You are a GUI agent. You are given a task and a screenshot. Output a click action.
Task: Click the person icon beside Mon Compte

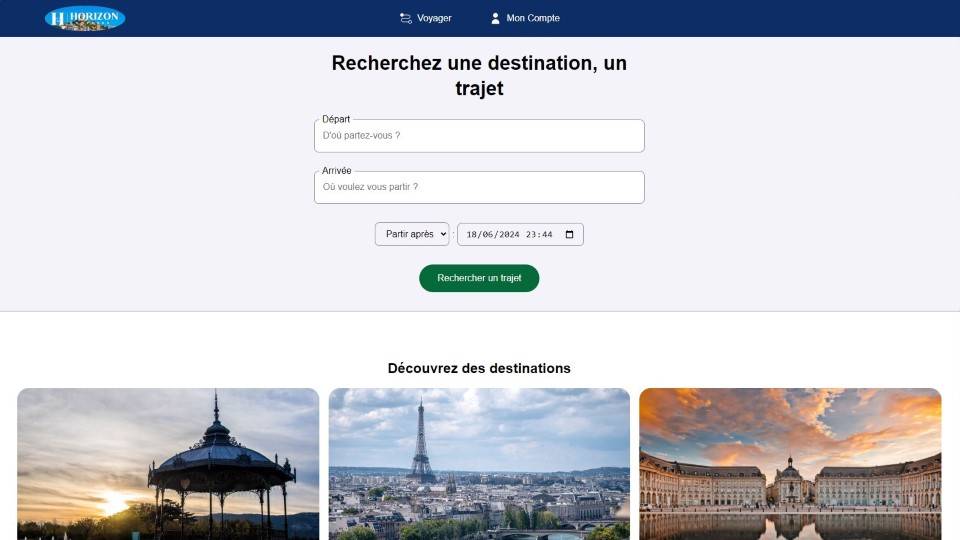[495, 18]
